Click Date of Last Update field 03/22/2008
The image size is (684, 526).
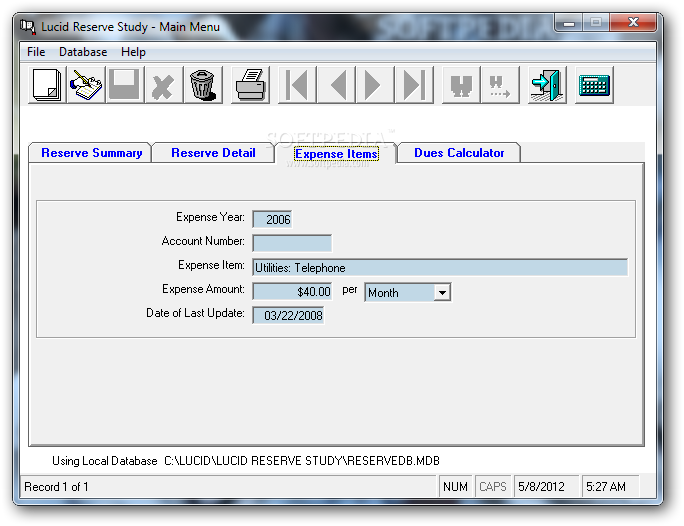coord(288,315)
